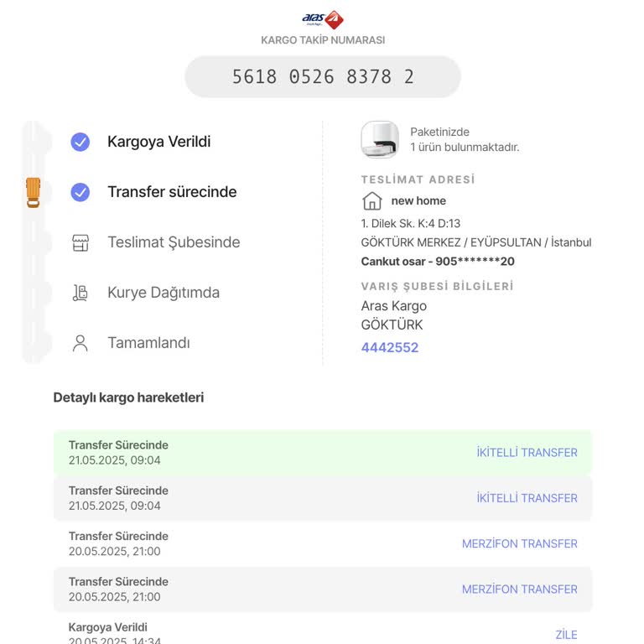This screenshot has height=644, width=644.
Task: Click the 'Teslimat Şubesinde' step label
Action: (x=174, y=242)
